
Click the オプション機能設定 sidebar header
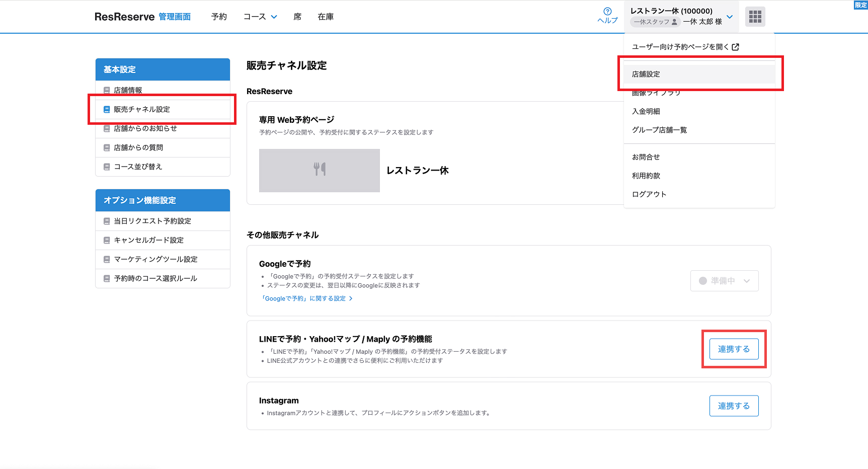pos(163,200)
